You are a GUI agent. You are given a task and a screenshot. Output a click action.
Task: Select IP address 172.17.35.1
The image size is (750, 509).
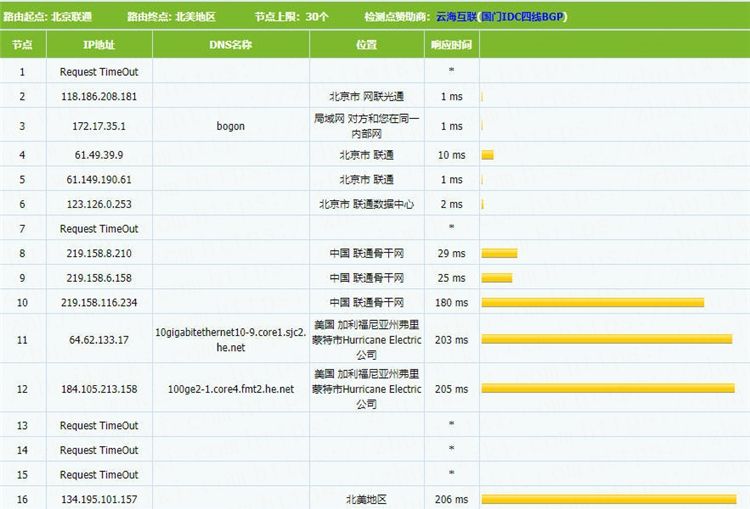pos(99,127)
